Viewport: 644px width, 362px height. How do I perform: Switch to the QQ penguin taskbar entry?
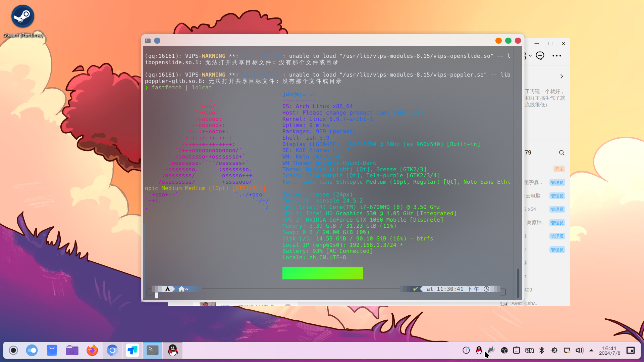click(173, 350)
